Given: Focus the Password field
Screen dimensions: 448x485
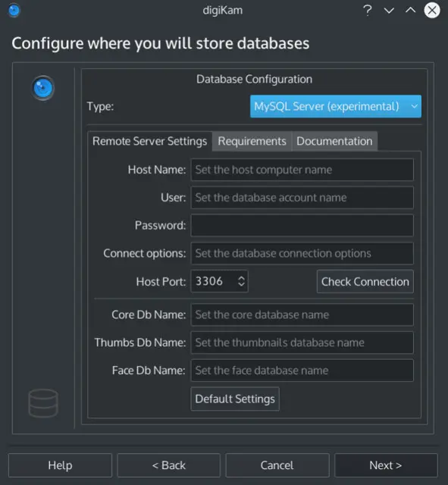Looking at the screenshot, I should [302, 226].
